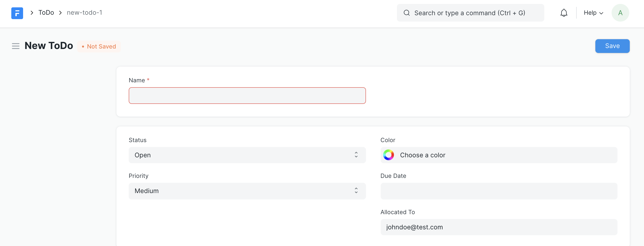Expand the Help menu

point(593,13)
